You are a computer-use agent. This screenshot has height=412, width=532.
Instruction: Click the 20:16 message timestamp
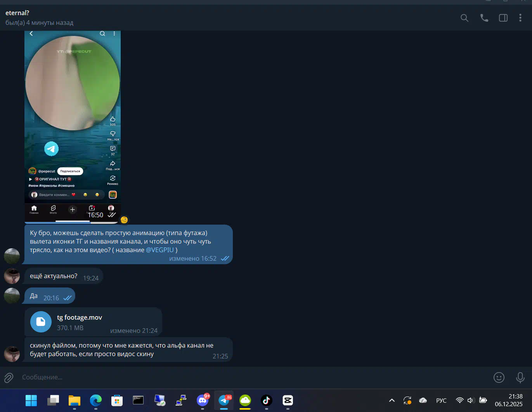pyautogui.click(x=51, y=298)
